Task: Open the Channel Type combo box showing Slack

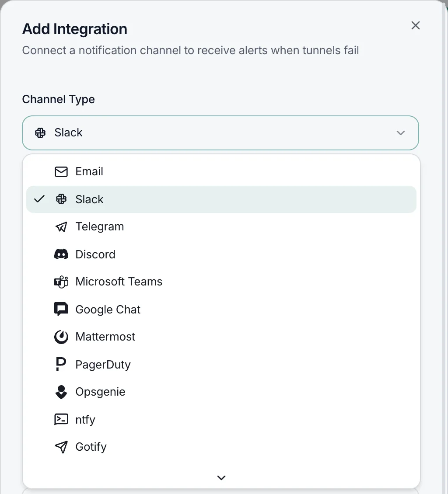Action: click(220, 133)
